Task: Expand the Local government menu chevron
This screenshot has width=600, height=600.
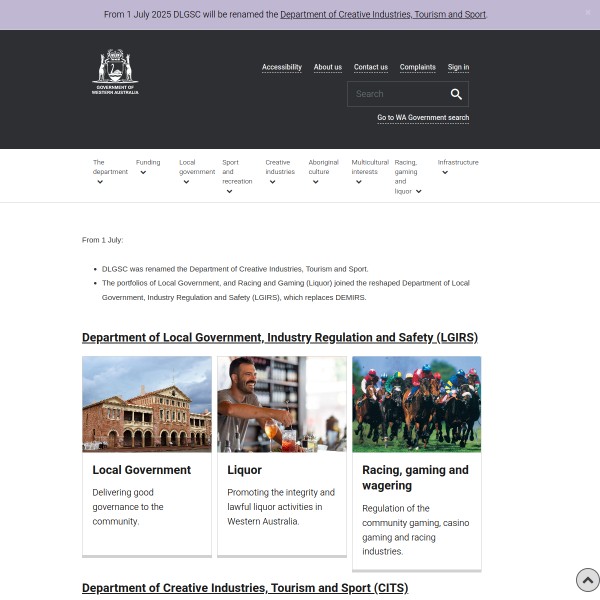Action: click(x=186, y=182)
